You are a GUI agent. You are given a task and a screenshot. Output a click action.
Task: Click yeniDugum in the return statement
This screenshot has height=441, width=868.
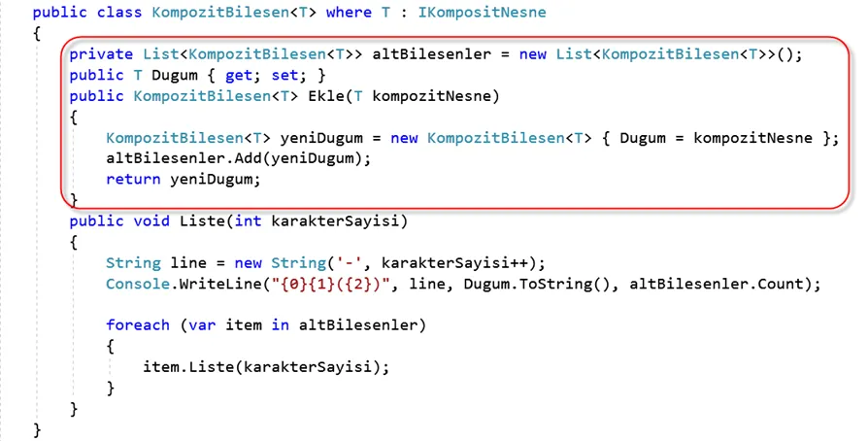[212, 180]
